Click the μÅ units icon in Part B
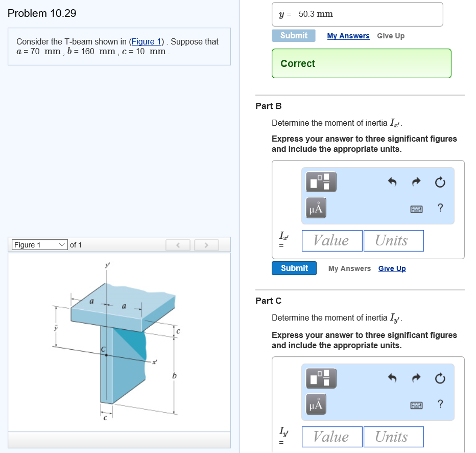The image size is (476, 453). 315,208
